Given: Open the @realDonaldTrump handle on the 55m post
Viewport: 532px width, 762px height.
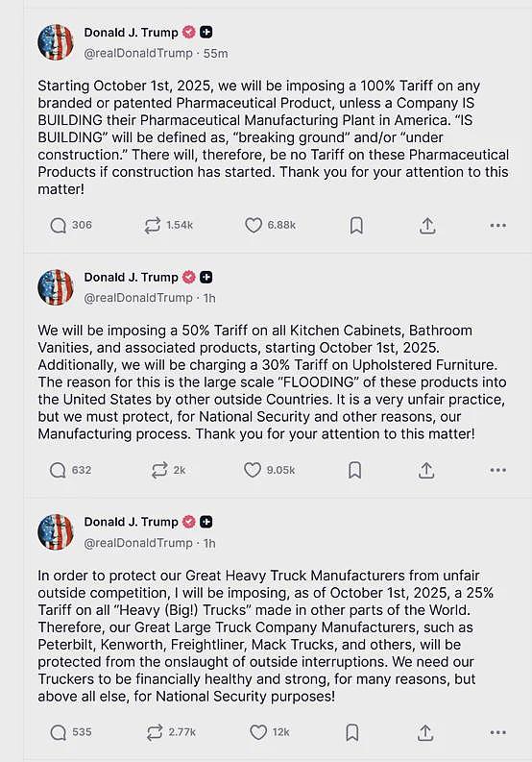Looking at the screenshot, I should pyautogui.click(x=138, y=54).
